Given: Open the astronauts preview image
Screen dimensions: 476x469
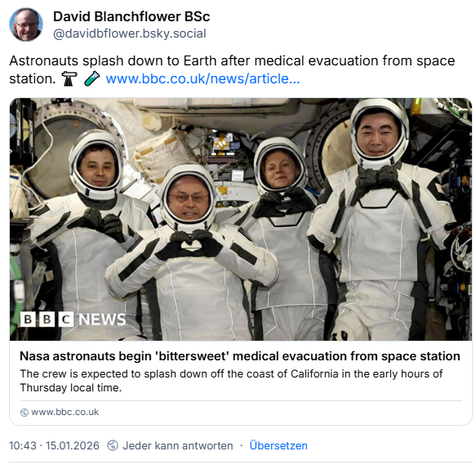Looking at the screenshot, I should click(241, 219).
